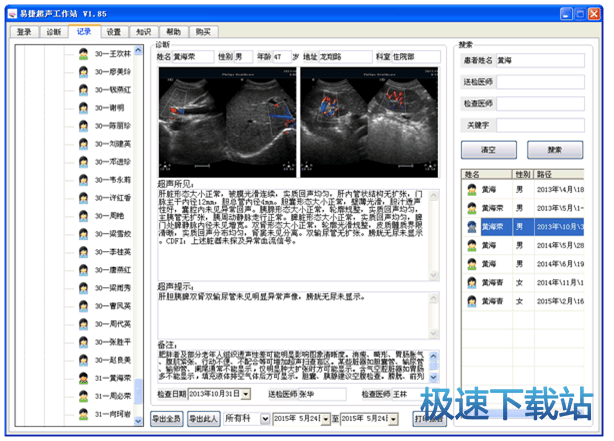This screenshot has height=441, width=614.
Task: Click the avatar icon beside 30—周代英
Action: point(83,324)
